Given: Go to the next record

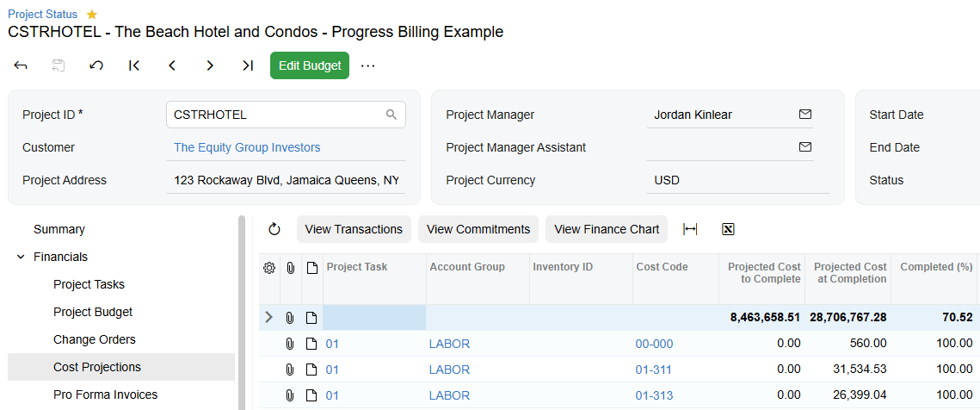Looking at the screenshot, I should point(210,65).
